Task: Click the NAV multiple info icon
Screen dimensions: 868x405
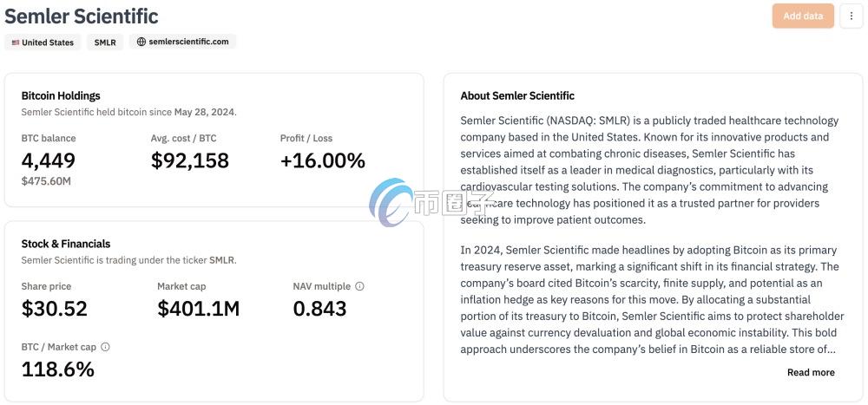Action: [x=359, y=286]
